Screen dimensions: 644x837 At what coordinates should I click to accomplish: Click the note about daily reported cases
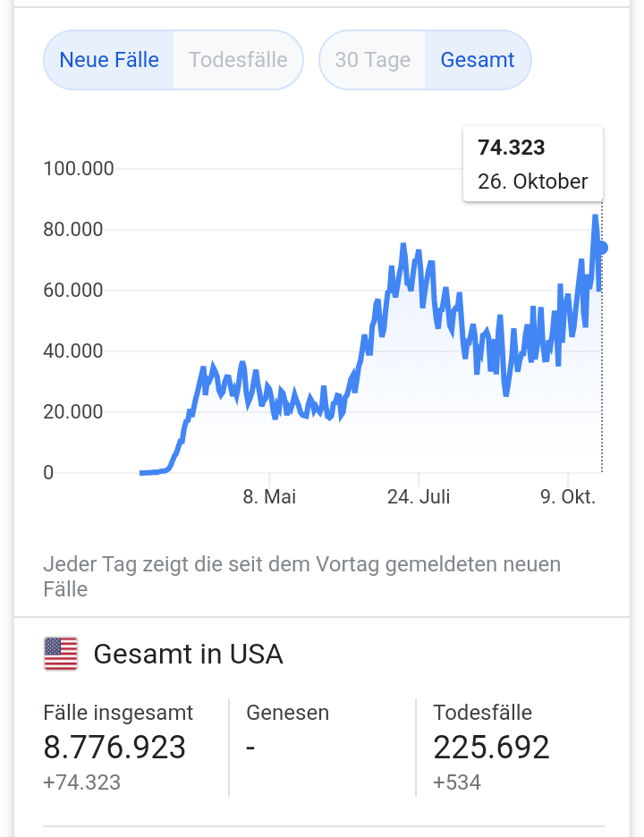(x=301, y=576)
